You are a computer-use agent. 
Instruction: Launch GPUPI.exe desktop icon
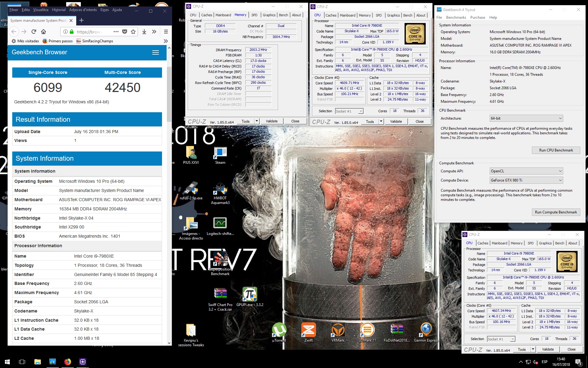(x=250, y=297)
